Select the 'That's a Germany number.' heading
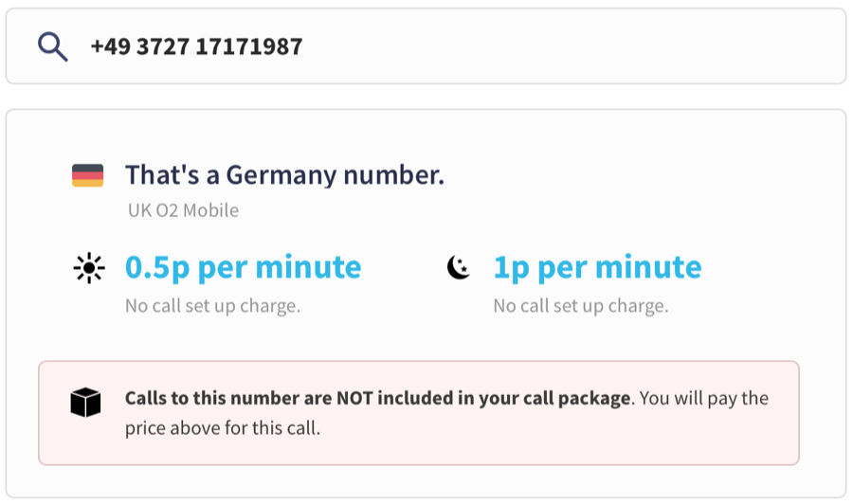Screen dimensions: 853x504 pyautogui.click(x=284, y=175)
